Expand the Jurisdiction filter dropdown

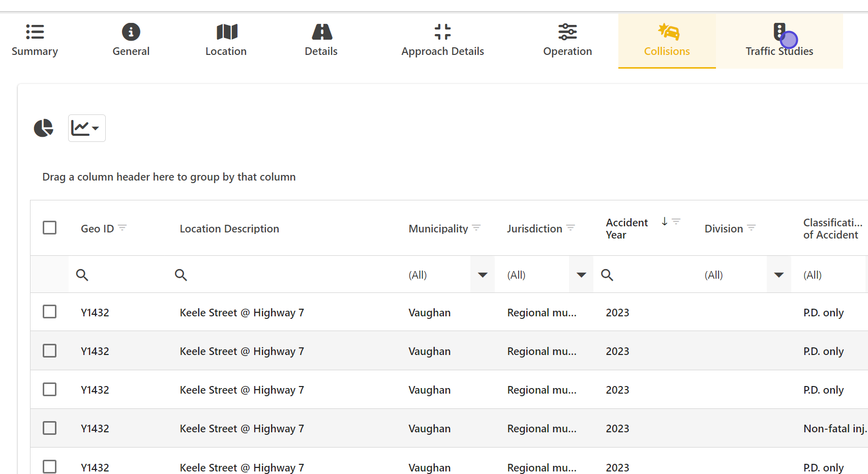pos(581,275)
